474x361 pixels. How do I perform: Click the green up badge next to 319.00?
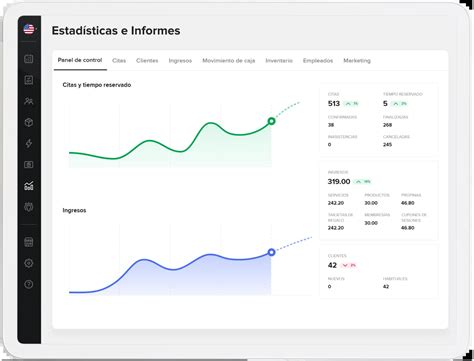pyautogui.click(x=363, y=182)
